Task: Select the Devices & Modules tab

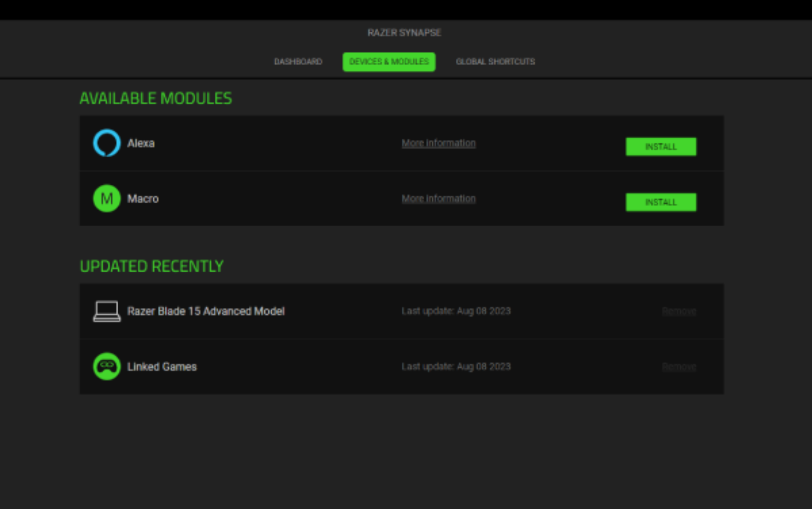Action: [x=389, y=61]
